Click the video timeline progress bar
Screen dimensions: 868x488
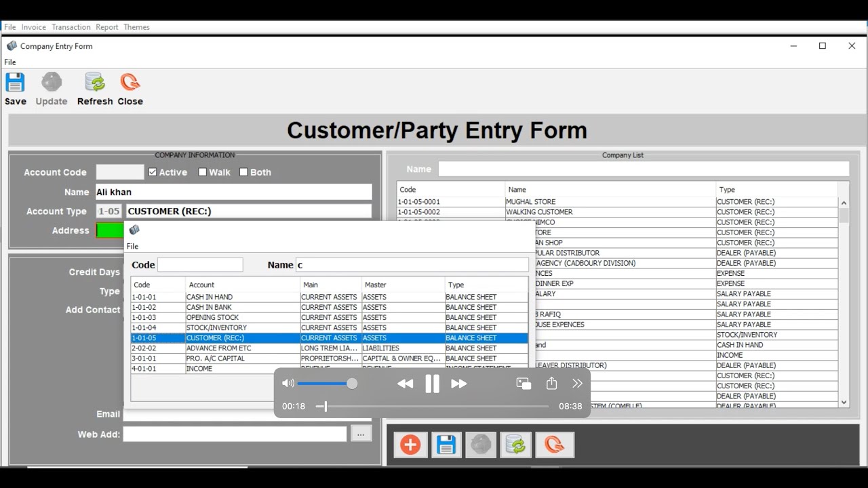click(x=432, y=407)
